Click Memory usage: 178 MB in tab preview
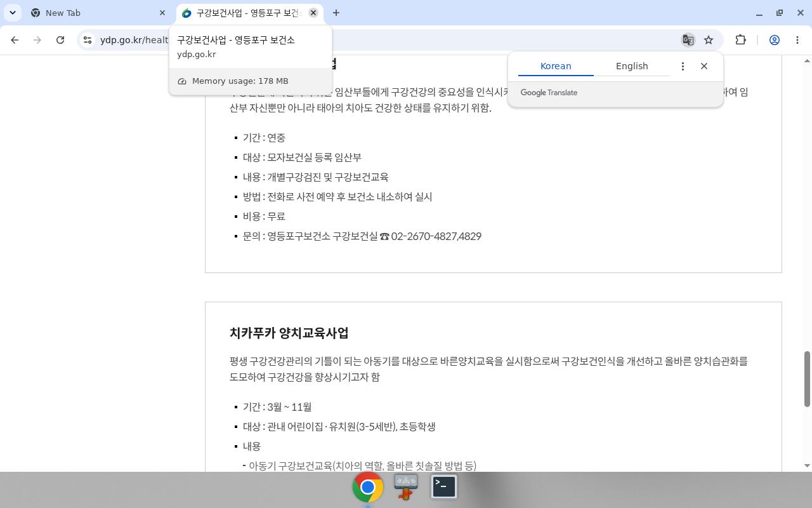 pos(240,81)
